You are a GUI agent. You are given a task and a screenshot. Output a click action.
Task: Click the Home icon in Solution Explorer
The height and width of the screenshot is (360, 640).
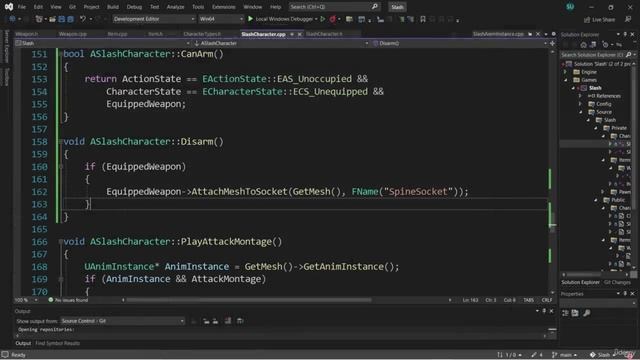coord(584,45)
